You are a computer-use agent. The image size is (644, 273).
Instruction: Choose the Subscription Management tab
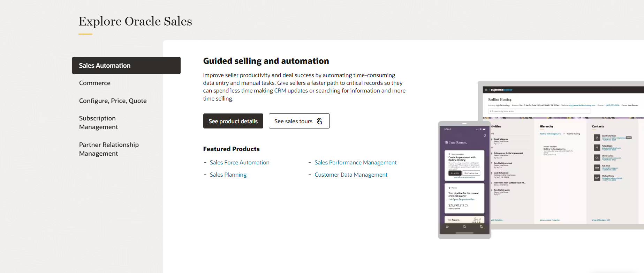click(99, 123)
